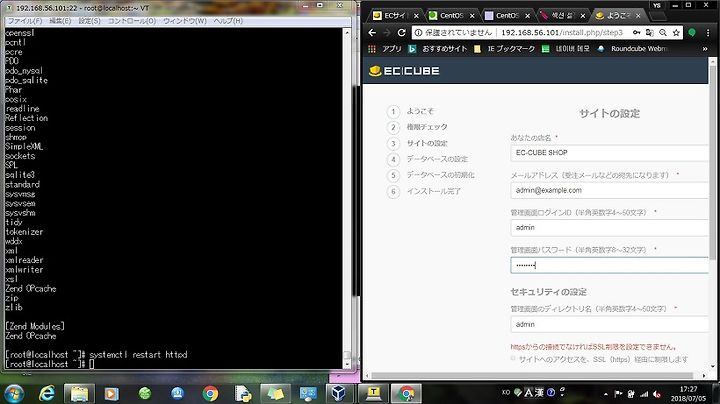Show hidden bookmarks with the double chevron
This screenshot has height=404, width=720.
705,49
